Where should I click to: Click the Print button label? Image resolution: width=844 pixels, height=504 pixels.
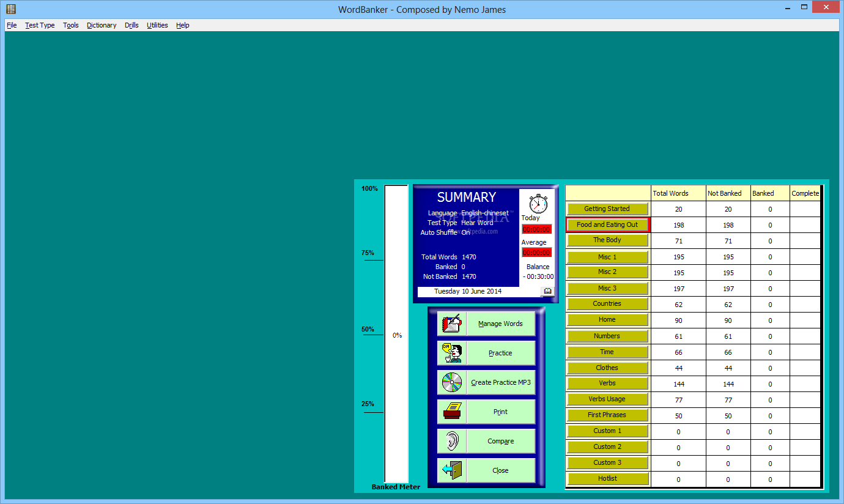pyautogui.click(x=500, y=412)
